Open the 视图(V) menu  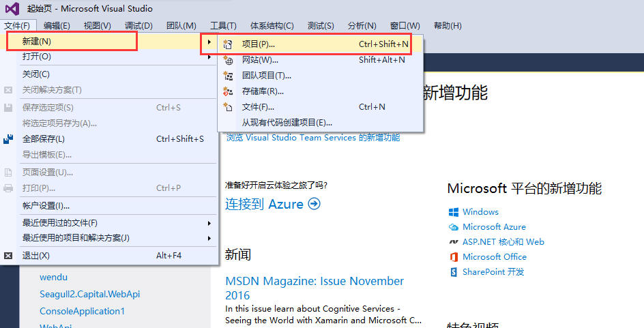[98, 25]
